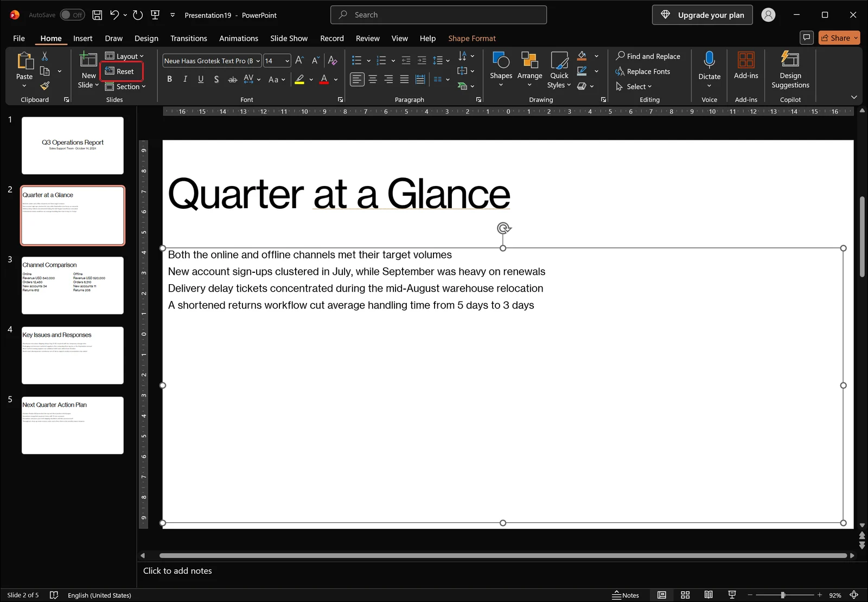Open Quick Styles dropdown
The height and width of the screenshot is (602, 868).
click(x=559, y=69)
